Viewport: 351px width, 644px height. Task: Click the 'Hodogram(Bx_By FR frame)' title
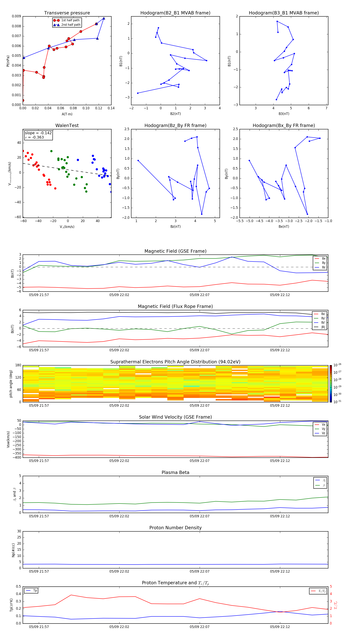point(284,125)
